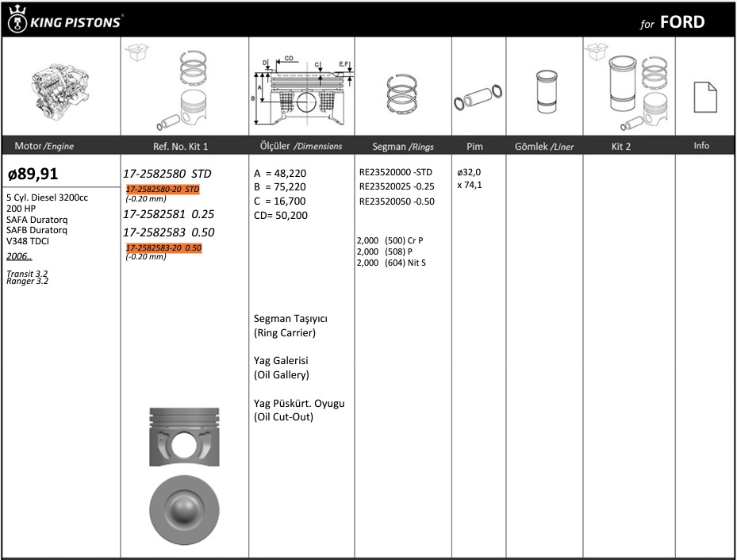Open the Info document icon
737x560 pixels.
704,97
